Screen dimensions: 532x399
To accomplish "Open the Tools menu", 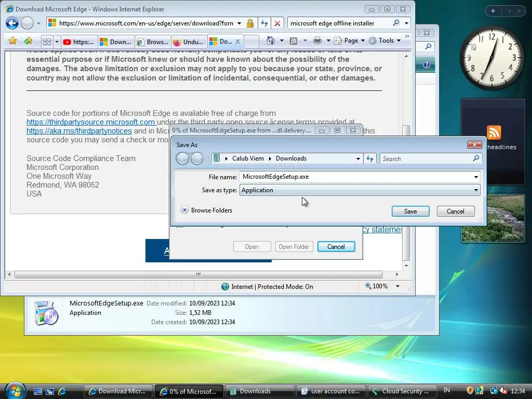I will (x=385, y=41).
